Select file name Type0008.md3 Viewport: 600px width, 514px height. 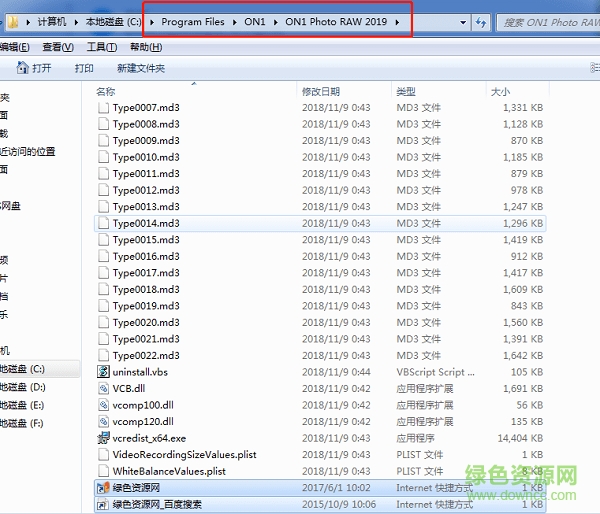point(146,124)
